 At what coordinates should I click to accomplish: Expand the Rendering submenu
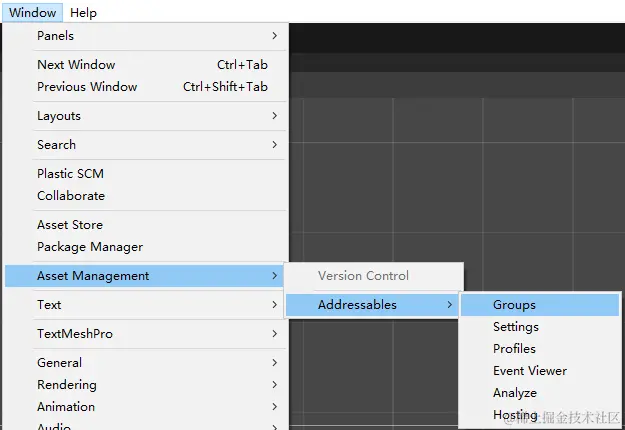[67, 385]
